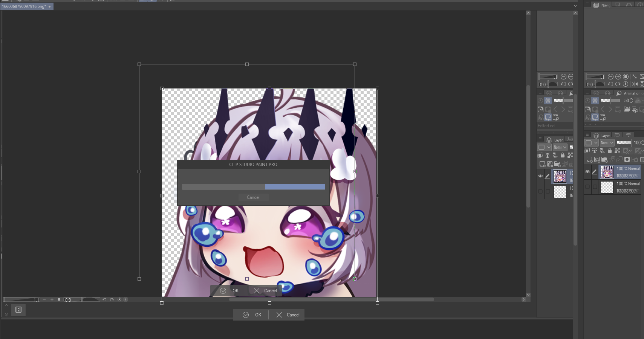Toggle Clip to Layer Below in right Layer panel
Viewport: 644px width, 339px height.
pyautogui.click(x=587, y=151)
